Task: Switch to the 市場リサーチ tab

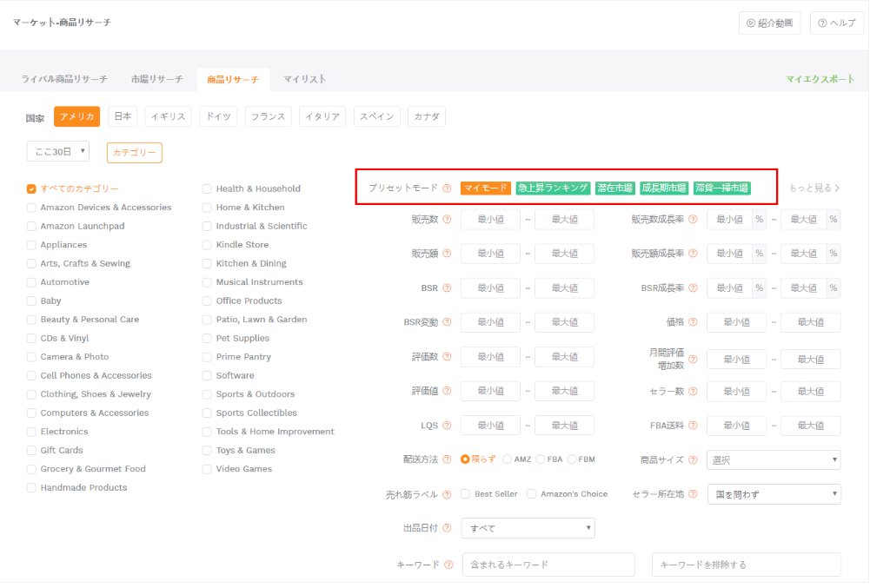Action: 157,79
